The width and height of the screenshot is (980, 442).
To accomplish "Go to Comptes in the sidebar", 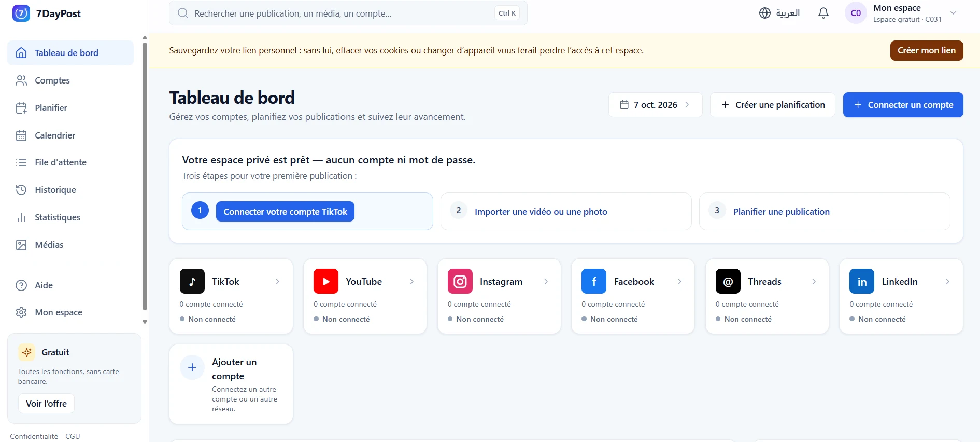I will 70,80.
